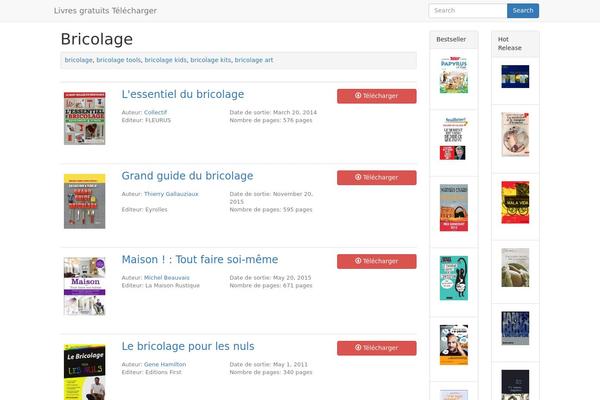The image size is (600, 400).
Task: Click the Editeur: Eyrolles text
Action: (144, 210)
